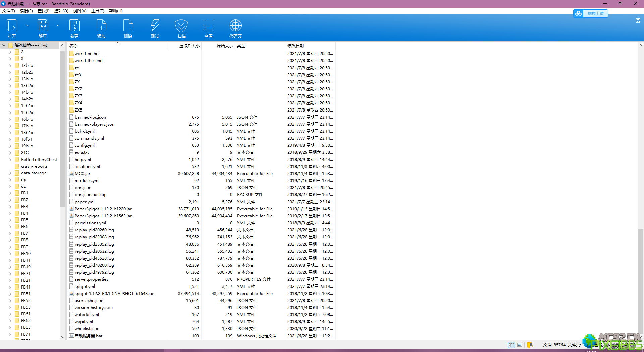Viewport: 644px width, 352px height.
Task: Click the replay_pid20260.log file icon
Action: point(71,230)
